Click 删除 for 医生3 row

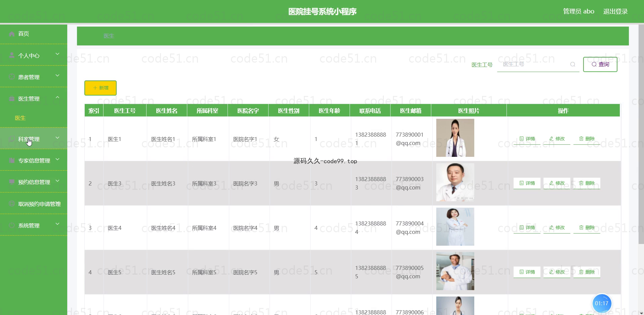tap(587, 183)
